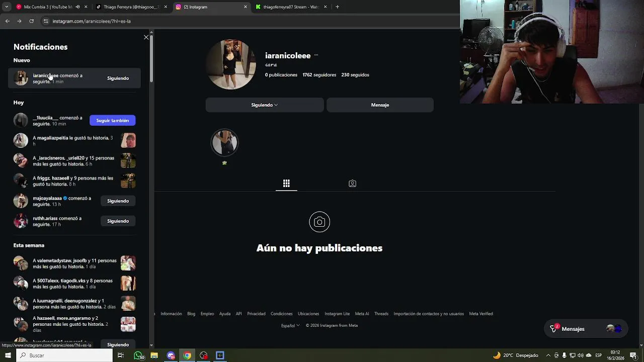Open OBS Studio taskbar icon

tap(204, 355)
